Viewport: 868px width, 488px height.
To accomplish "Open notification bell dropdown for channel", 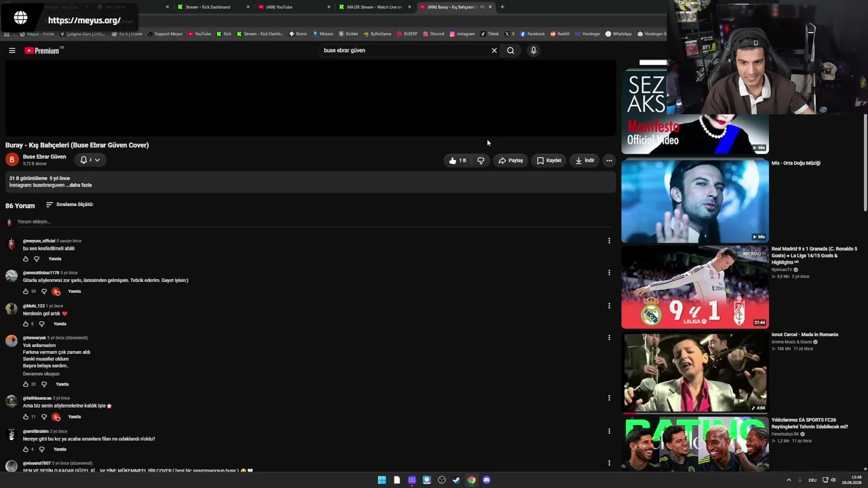I will click(x=90, y=160).
